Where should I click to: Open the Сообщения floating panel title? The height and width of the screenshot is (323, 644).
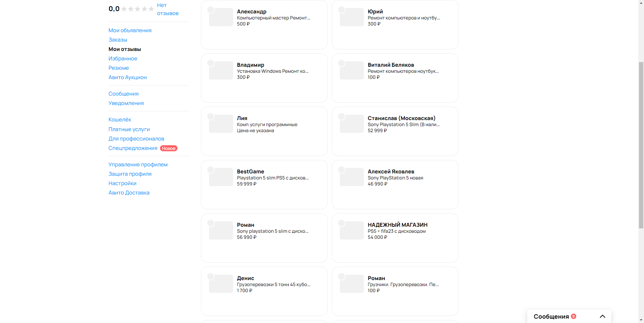coord(551,317)
